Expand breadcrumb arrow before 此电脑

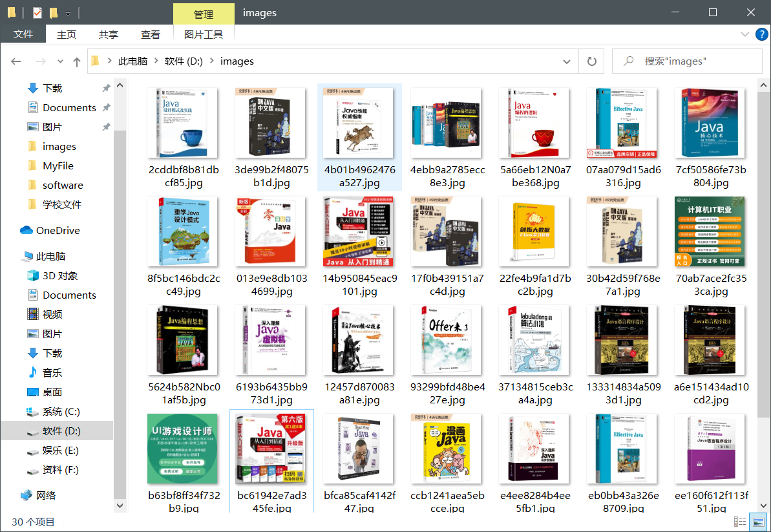[109, 61]
